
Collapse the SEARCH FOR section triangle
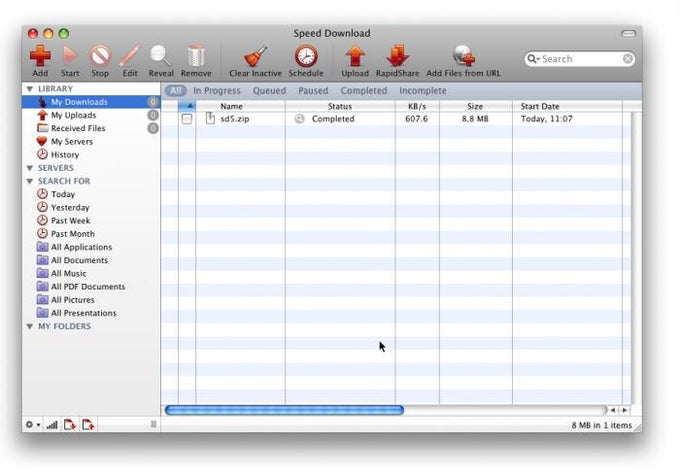29,181
